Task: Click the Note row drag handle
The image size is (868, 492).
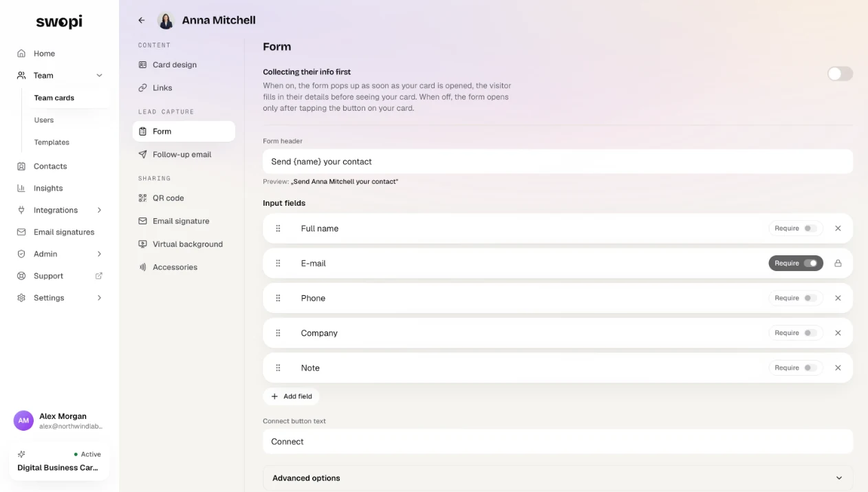Action: tap(279, 368)
